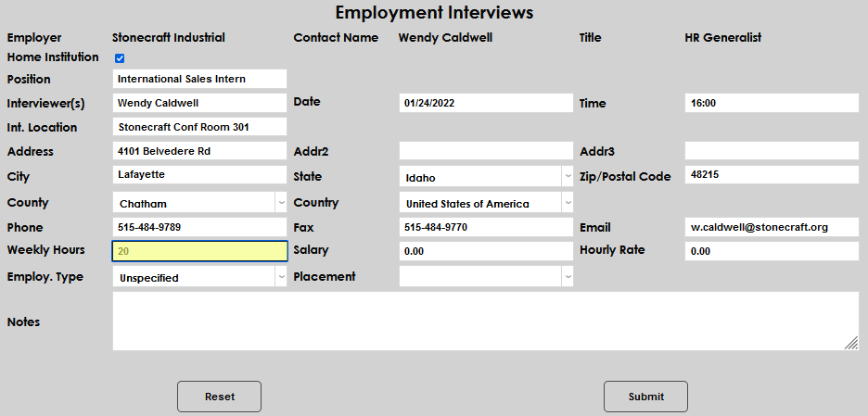Screen dimensions: 868x416
Task: Click the Hourly Rate field
Action: [x=772, y=251]
